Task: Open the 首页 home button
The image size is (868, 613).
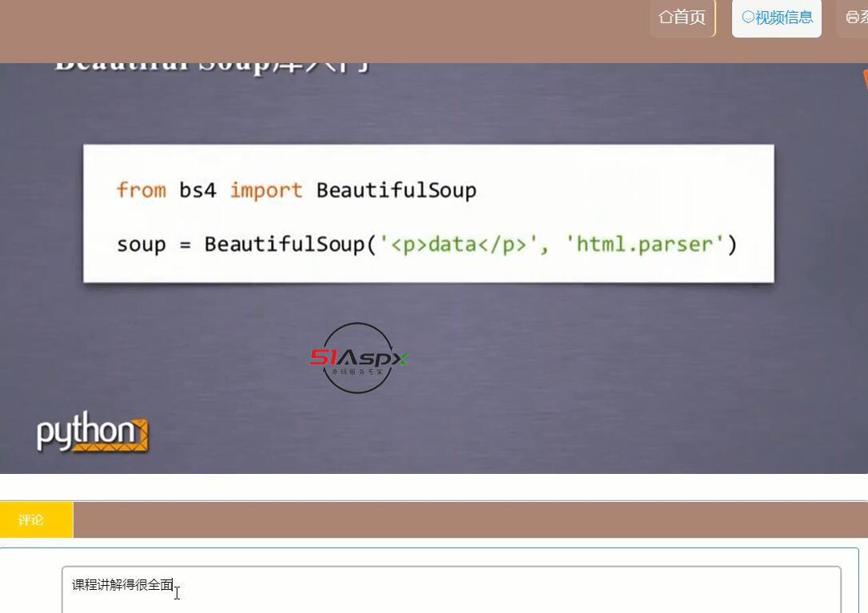Action: 682,17
